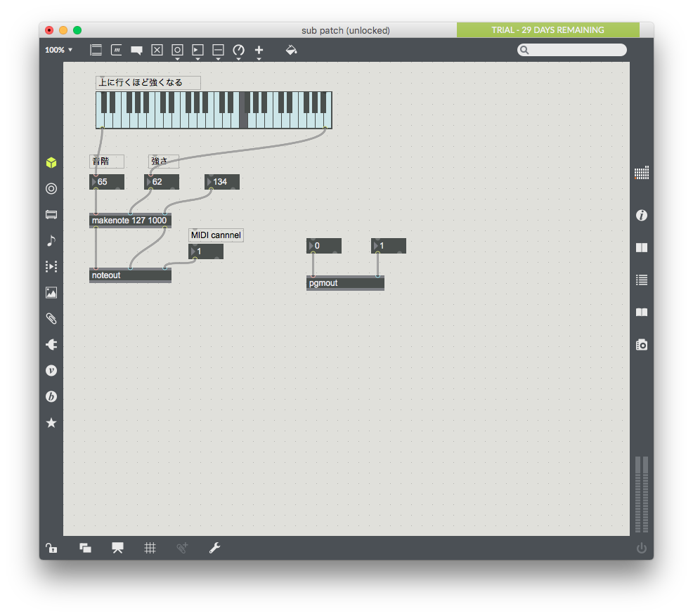Select the noteout object

coord(130,275)
